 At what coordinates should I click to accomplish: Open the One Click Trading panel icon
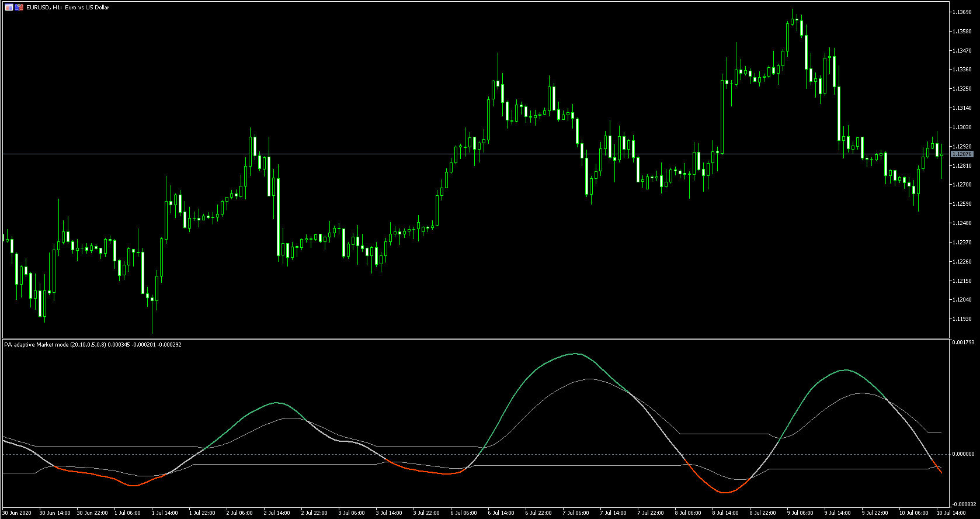pos(19,7)
